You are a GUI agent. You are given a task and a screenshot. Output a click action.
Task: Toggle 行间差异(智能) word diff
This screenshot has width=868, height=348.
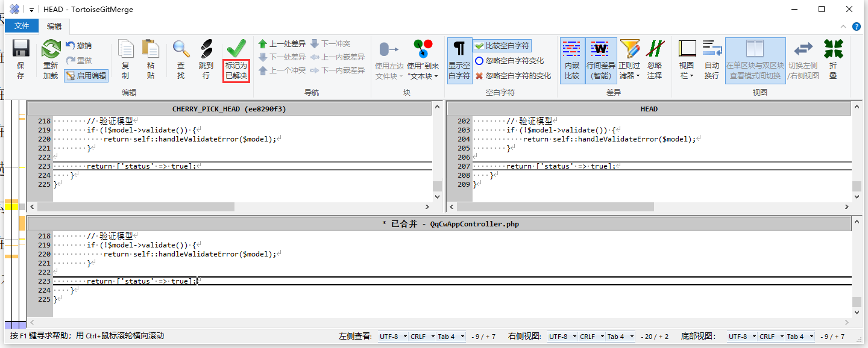601,60
